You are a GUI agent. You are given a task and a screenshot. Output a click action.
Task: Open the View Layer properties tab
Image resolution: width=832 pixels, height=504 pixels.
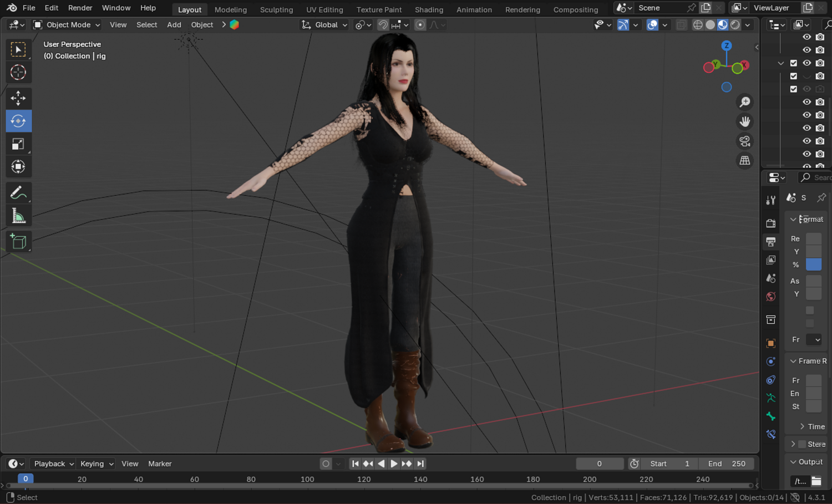[x=771, y=260]
